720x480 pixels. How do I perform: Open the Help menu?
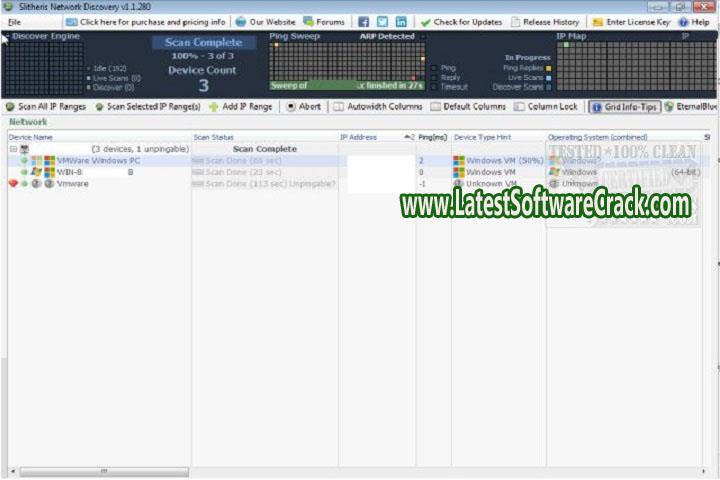coord(694,22)
